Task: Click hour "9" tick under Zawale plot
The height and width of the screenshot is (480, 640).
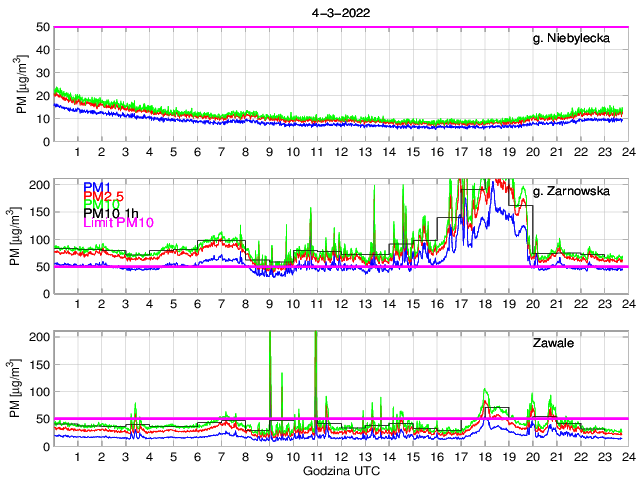Action: point(269,457)
